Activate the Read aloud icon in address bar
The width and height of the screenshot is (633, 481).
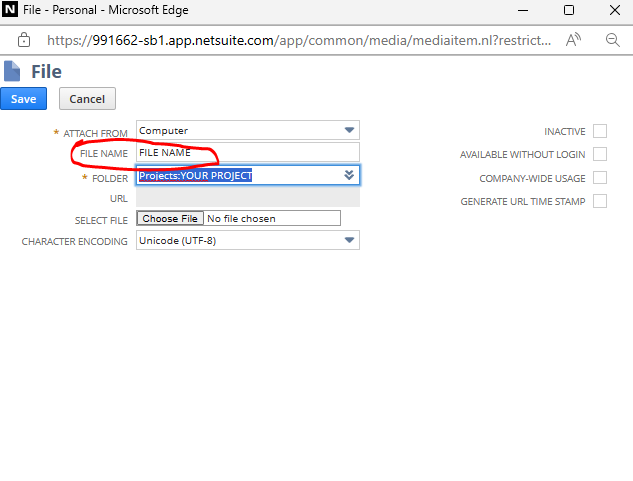tap(574, 41)
